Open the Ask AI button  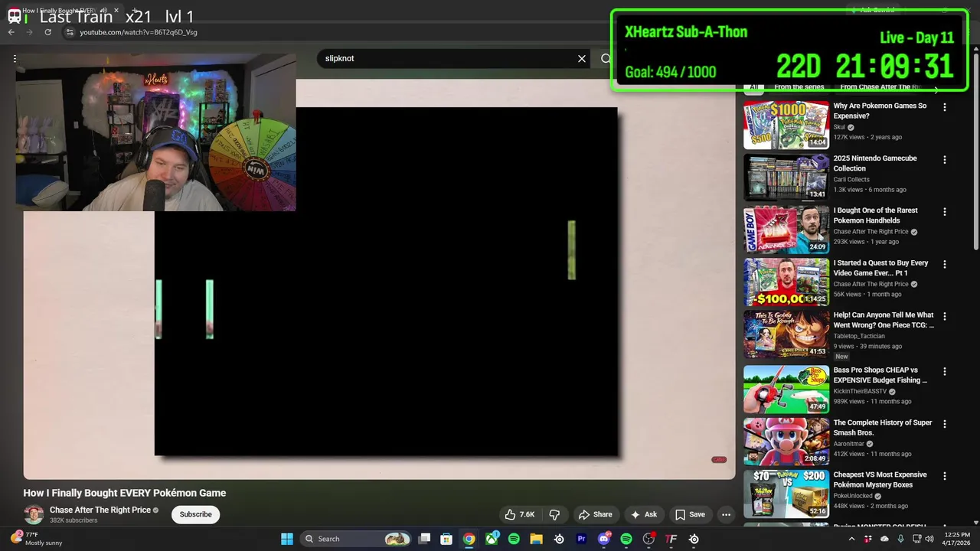pyautogui.click(x=643, y=514)
